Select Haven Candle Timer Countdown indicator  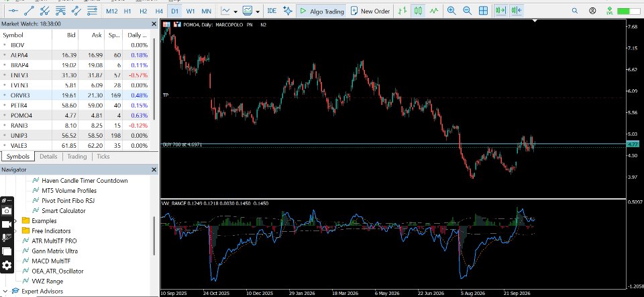pyautogui.click(x=85, y=181)
